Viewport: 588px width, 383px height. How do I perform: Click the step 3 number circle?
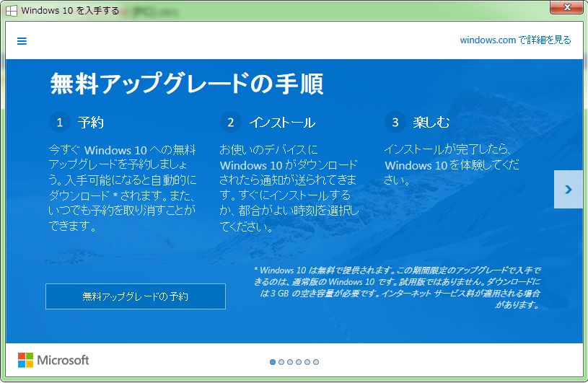tap(395, 122)
